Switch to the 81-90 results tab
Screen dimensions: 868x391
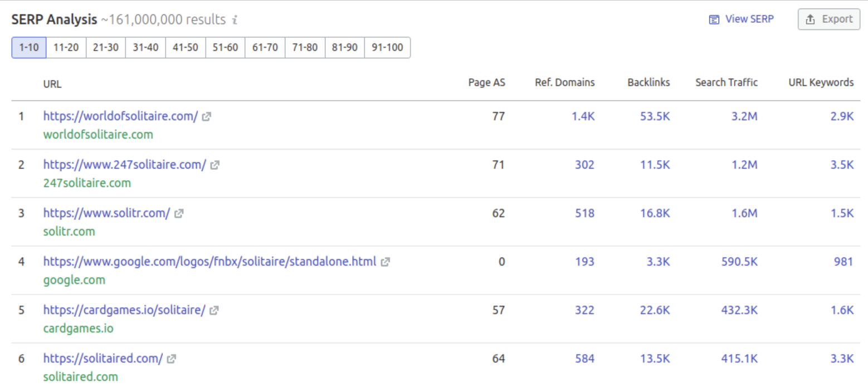coord(345,48)
